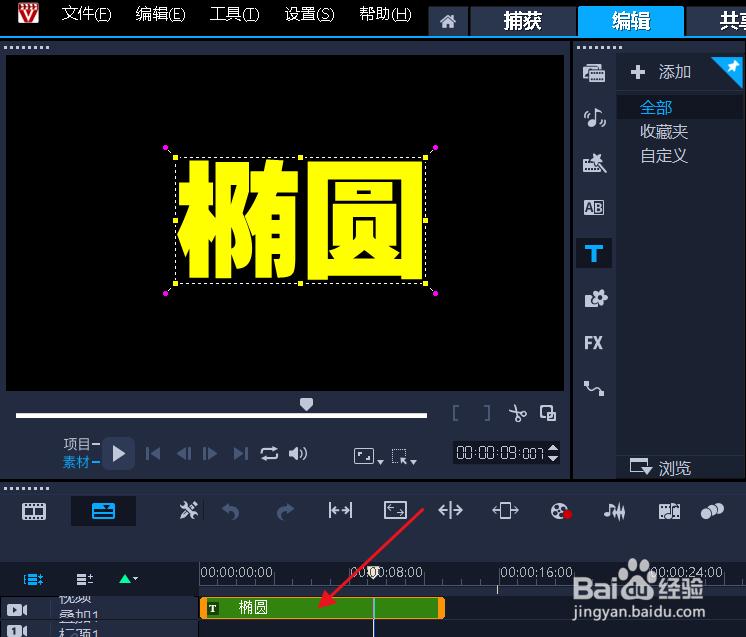
Task: Select the Title (T) library
Action: (594, 254)
